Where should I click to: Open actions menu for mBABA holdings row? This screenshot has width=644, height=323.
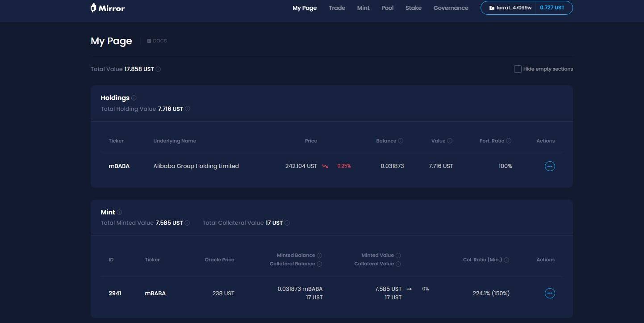(x=550, y=166)
